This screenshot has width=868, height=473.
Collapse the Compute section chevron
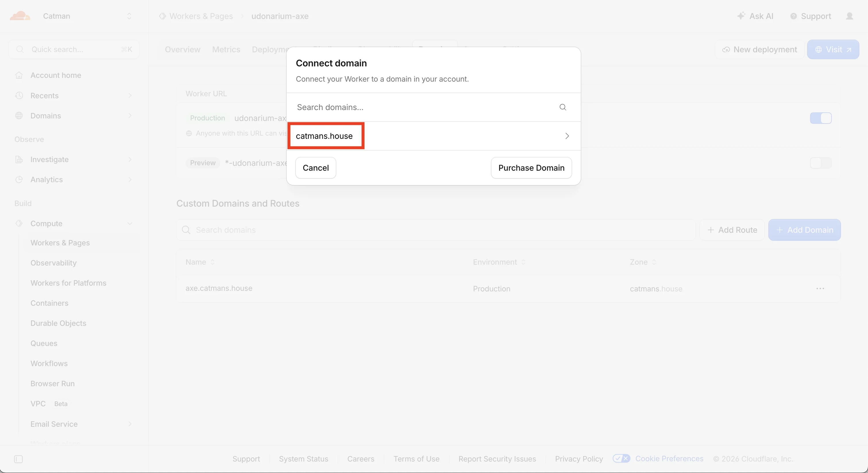tap(130, 223)
